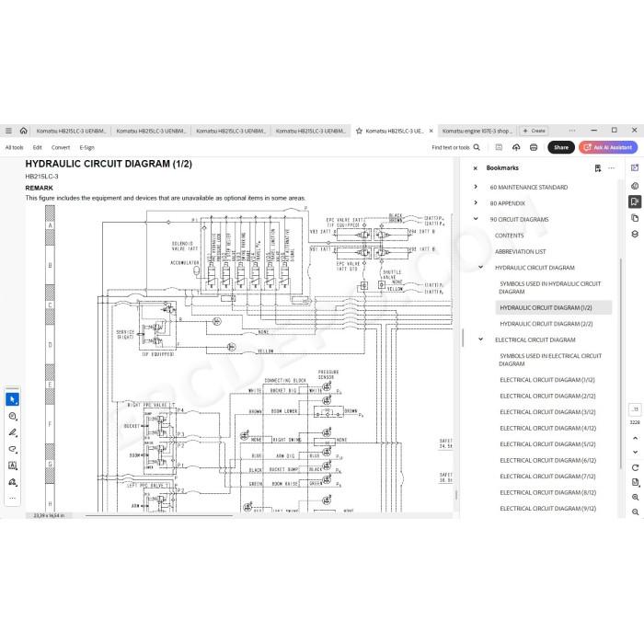This screenshot has width=644, height=644.
Task: Collapse the HYDRAULIC CIRCUIT DIAGRAM bookmark group
Action: tap(481, 268)
